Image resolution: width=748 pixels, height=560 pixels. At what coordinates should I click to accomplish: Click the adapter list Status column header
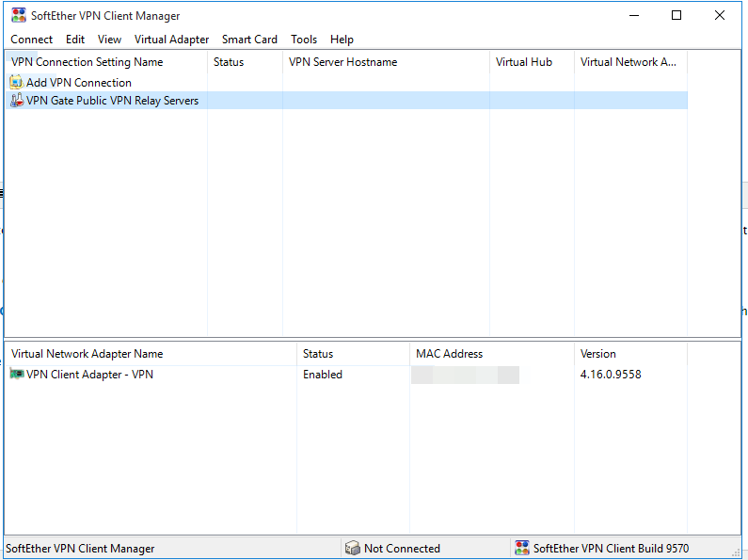tap(353, 354)
